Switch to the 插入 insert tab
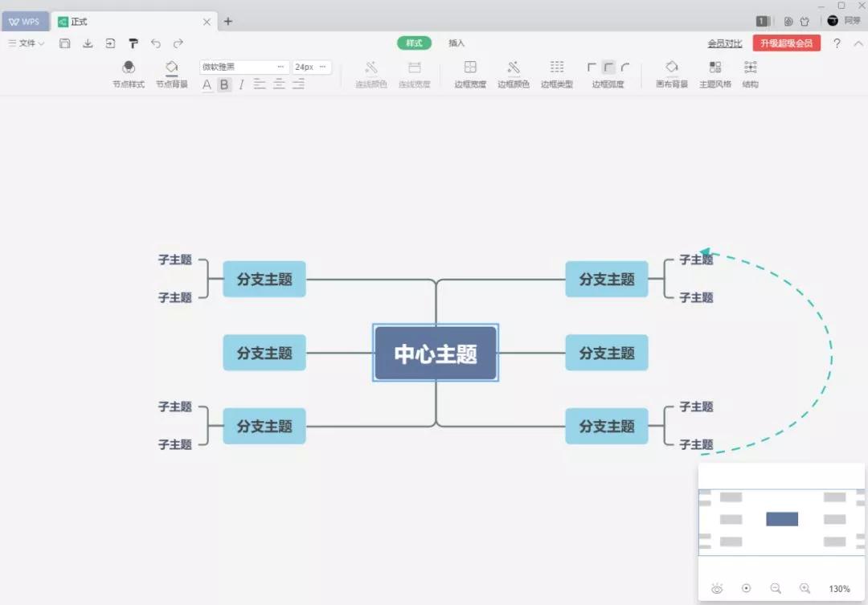Screen dimensions: 868x605 tap(457, 43)
